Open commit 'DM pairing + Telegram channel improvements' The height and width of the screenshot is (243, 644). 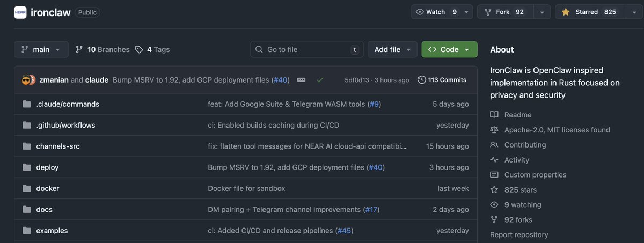click(284, 209)
